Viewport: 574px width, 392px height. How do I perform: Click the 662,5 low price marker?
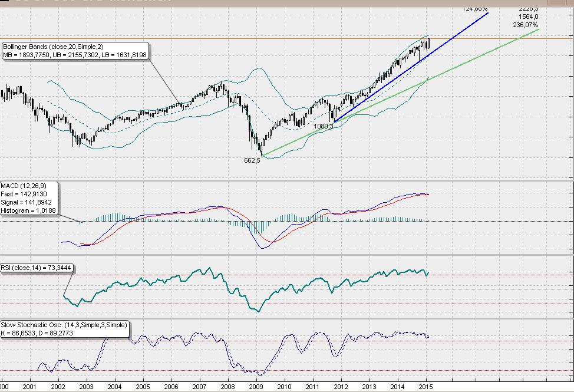[x=252, y=160]
